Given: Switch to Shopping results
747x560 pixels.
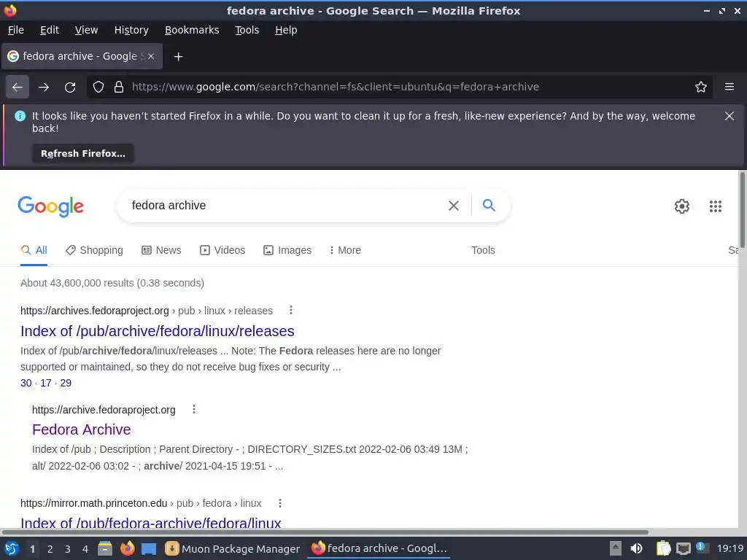Looking at the screenshot, I should (94, 251).
